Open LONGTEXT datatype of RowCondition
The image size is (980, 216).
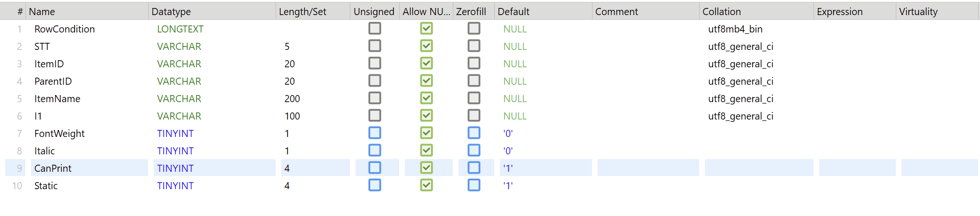tap(180, 29)
